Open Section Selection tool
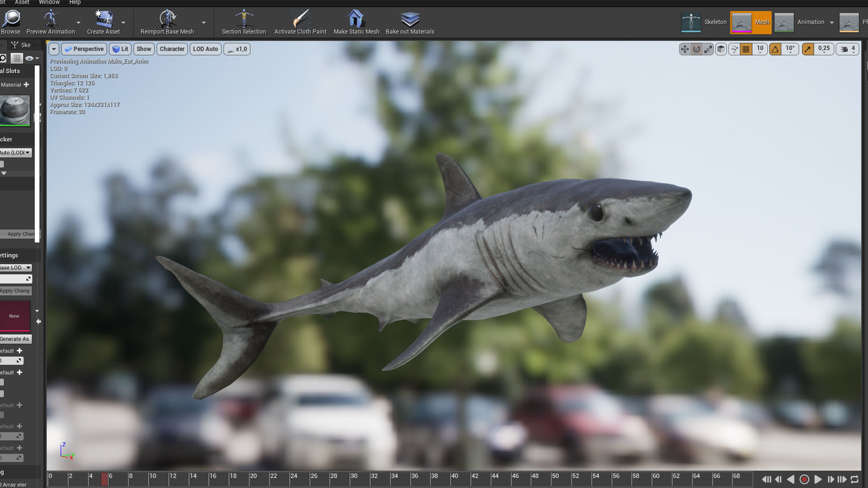The image size is (868, 488). pos(244,19)
